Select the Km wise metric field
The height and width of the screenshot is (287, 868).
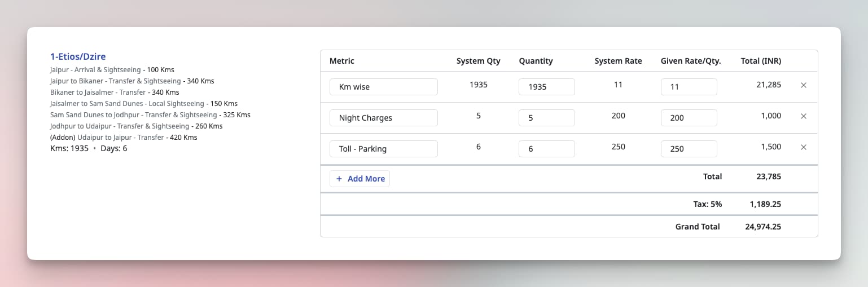[x=383, y=87]
